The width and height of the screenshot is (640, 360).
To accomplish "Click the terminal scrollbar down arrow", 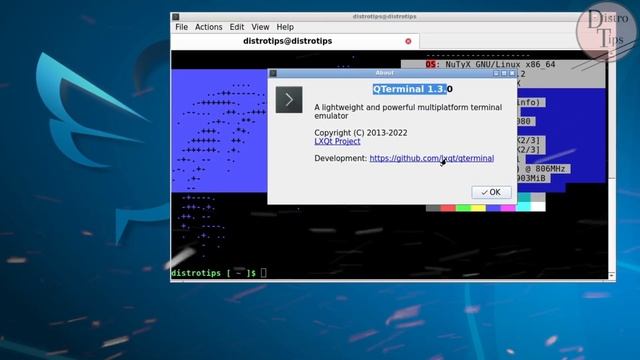I will [611, 276].
